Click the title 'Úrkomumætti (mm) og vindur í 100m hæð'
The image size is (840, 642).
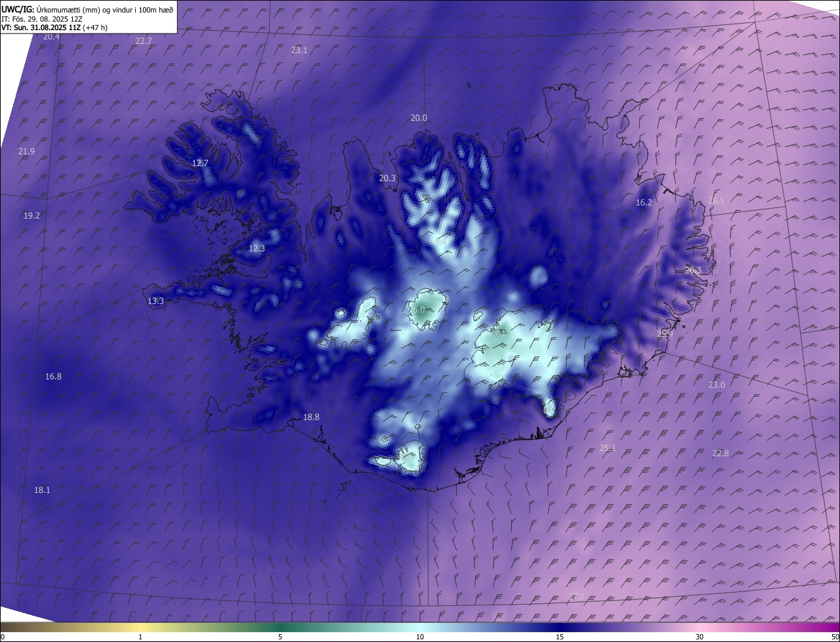point(105,10)
